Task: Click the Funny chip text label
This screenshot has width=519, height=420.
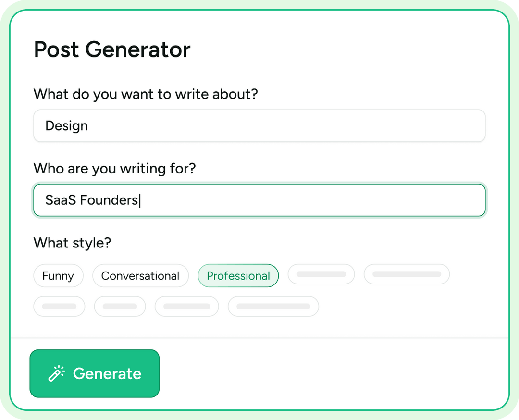Action: click(58, 275)
